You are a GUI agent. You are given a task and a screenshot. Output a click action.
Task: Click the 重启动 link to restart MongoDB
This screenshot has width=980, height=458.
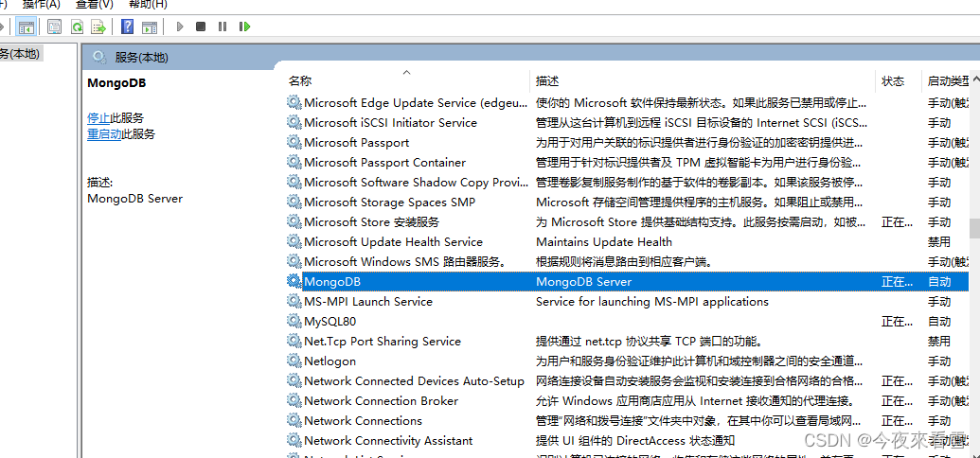pos(104,134)
